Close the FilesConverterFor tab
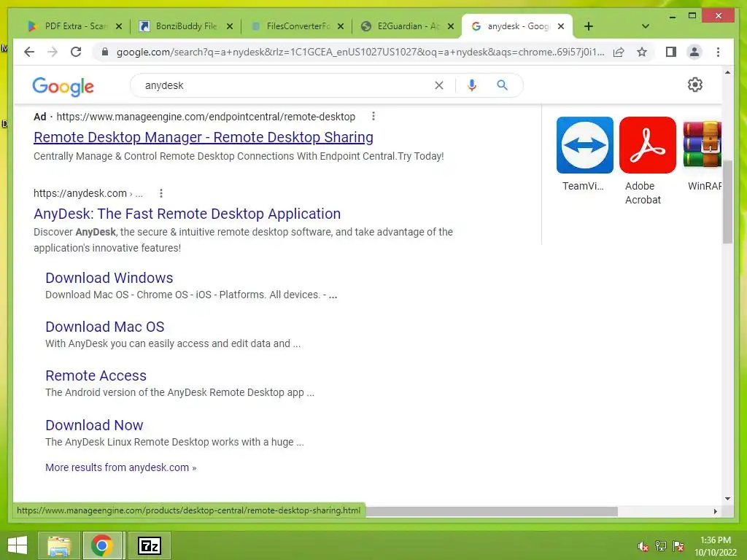This screenshot has height=560, width=747. pos(341,27)
